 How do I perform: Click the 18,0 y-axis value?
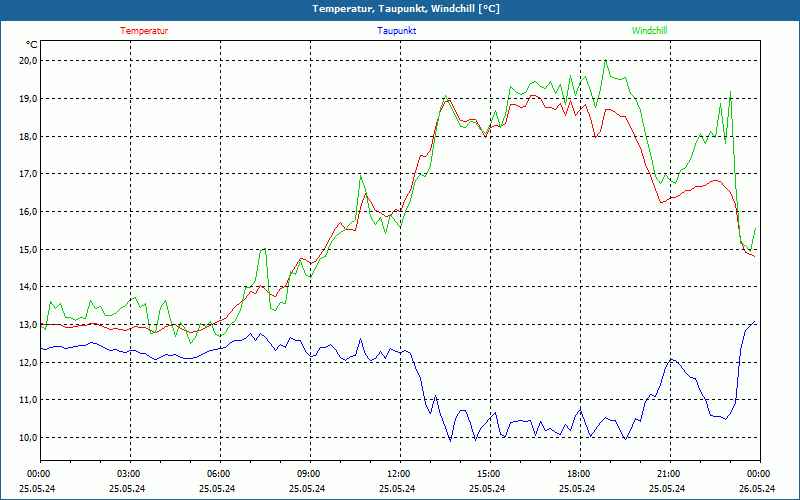(x=29, y=136)
